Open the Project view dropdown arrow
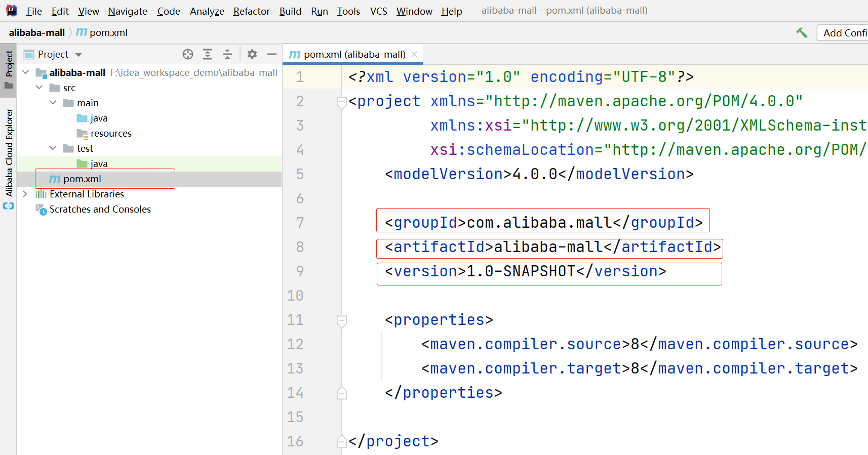Screen dimensions: 868x455 pyautogui.click(x=78, y=55)
